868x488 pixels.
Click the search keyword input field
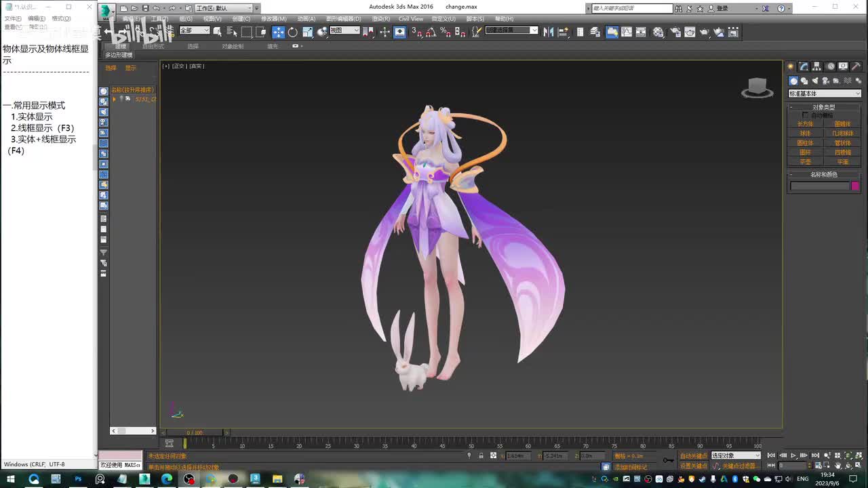pyautogui.click(x=632, y=8)
